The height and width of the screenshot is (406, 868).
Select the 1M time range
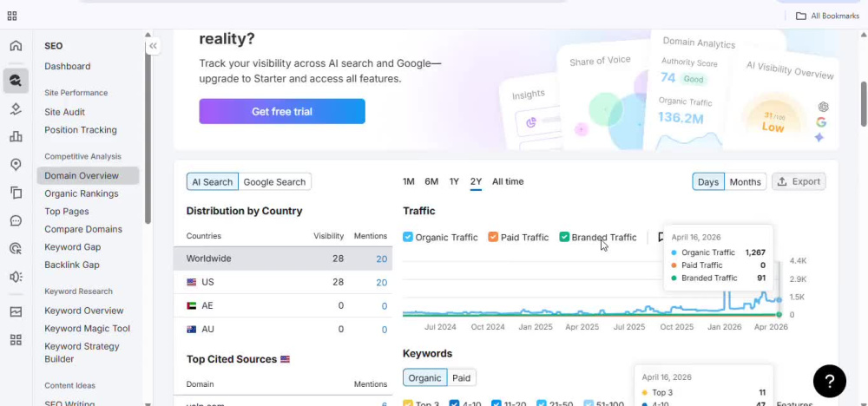409,181
